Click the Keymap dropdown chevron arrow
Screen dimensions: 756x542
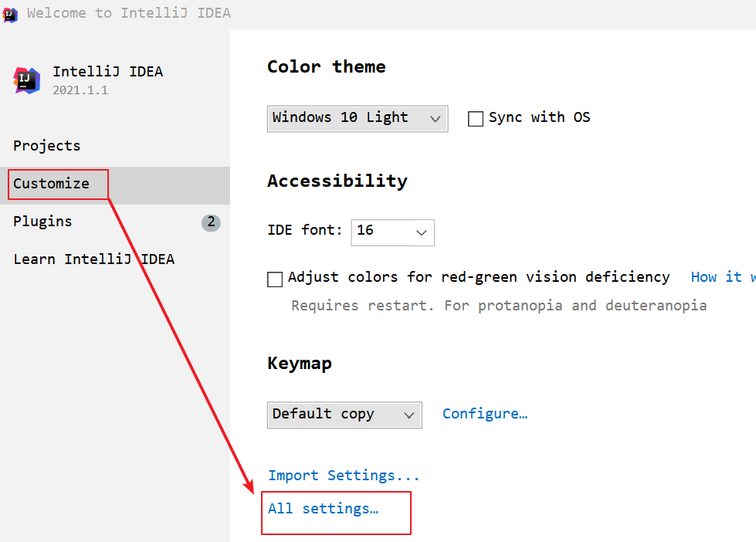pyautogui.click(x=409, y=415)
